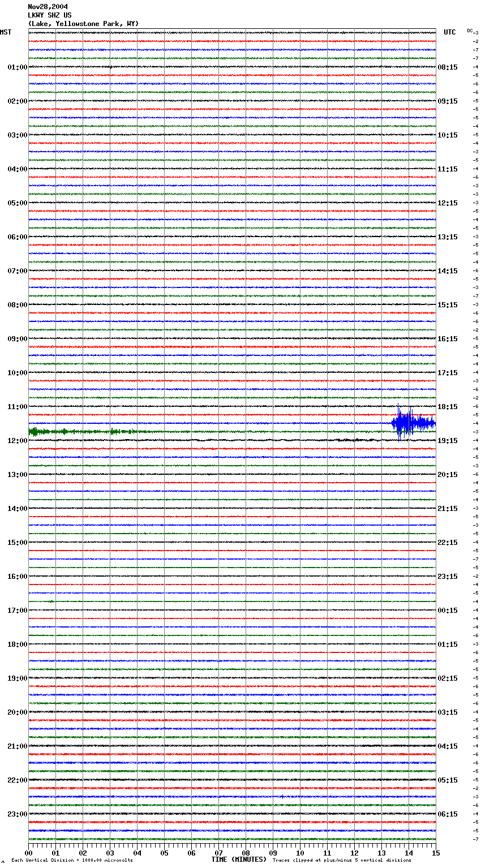Click the 14:00 MST time label
Screen dimensions: 481x868
coord(18,509)
